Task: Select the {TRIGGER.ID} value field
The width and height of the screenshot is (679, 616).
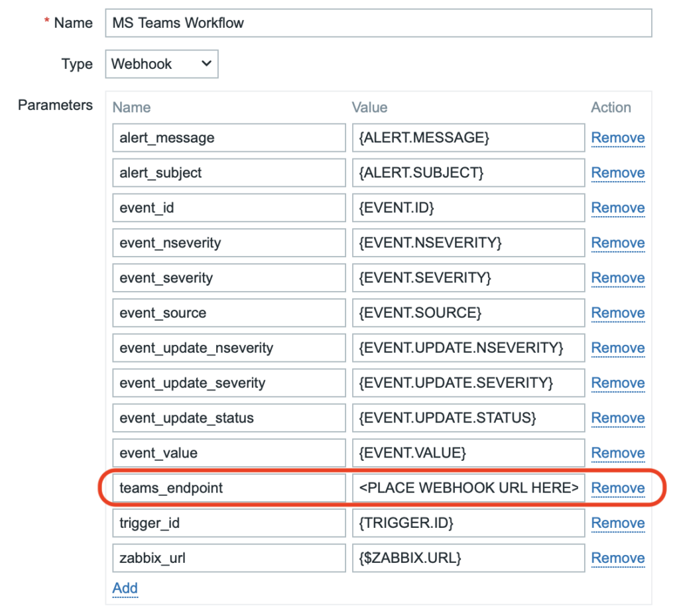Action: click(x=468, y=523)
